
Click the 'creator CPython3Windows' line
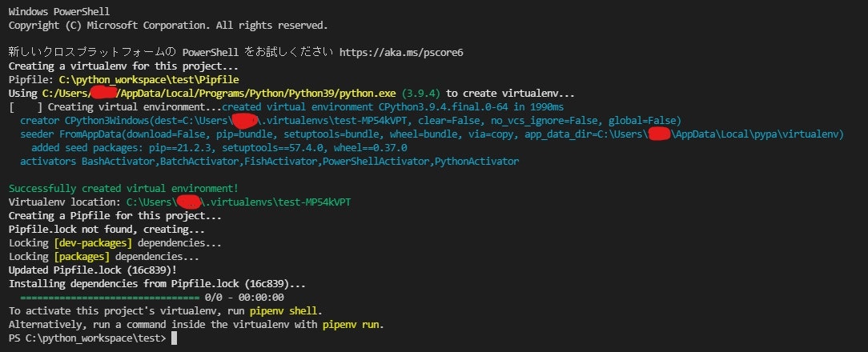[x=351, y=121]
